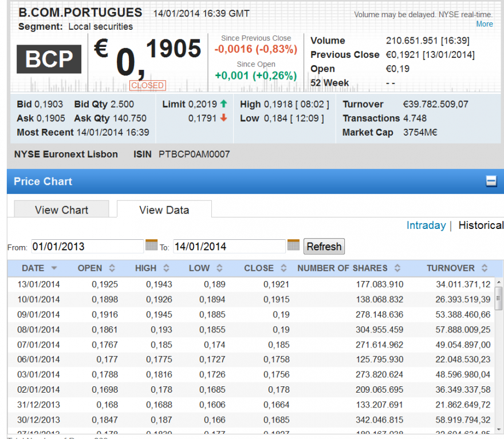Sort table by TURNOVER column arrows

485,268
